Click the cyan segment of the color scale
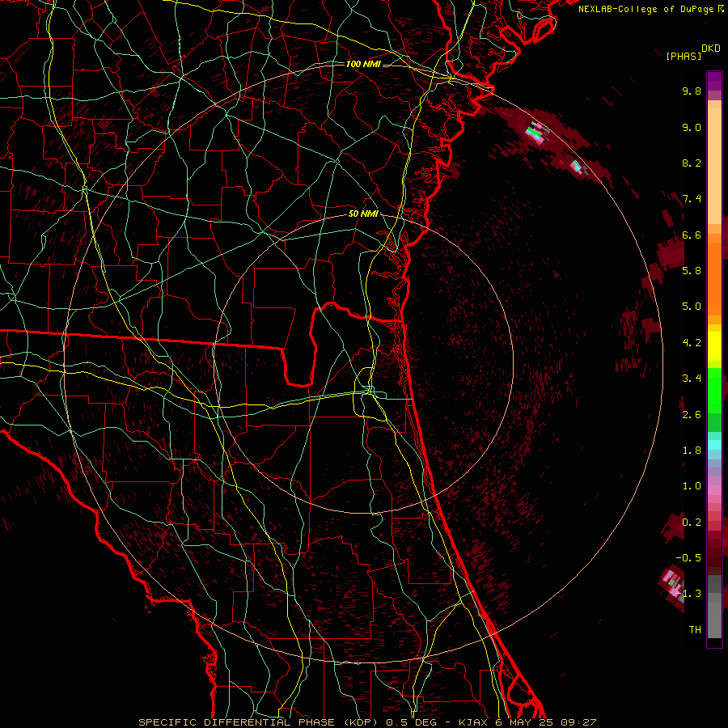The height and width of the screenshot is (728, 728). point(714,445)
